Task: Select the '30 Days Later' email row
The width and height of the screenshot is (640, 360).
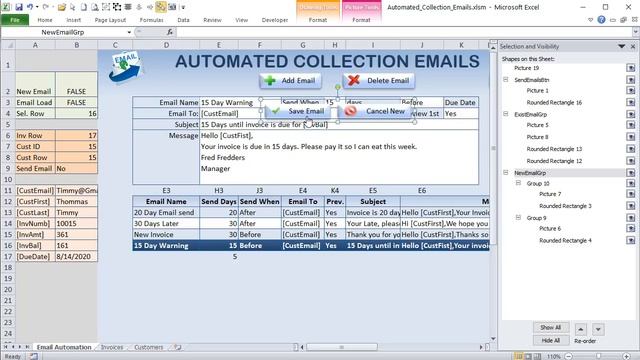Action: 311,224
